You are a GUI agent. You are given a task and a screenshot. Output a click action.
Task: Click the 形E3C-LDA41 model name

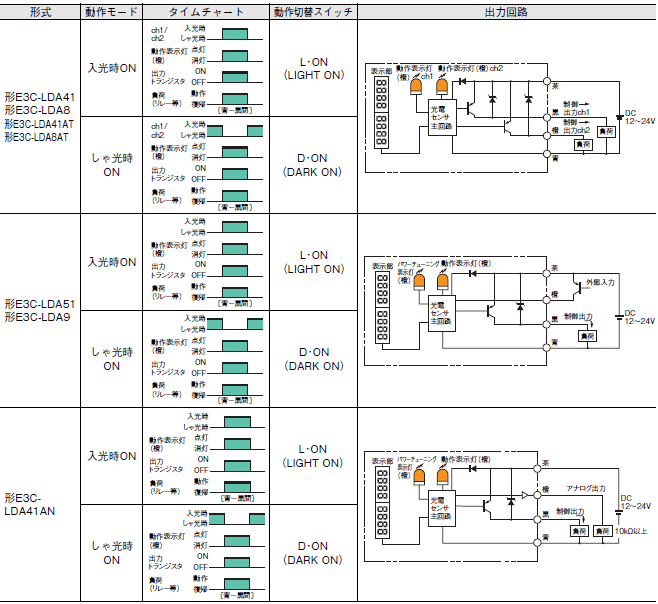coord(40,97)
